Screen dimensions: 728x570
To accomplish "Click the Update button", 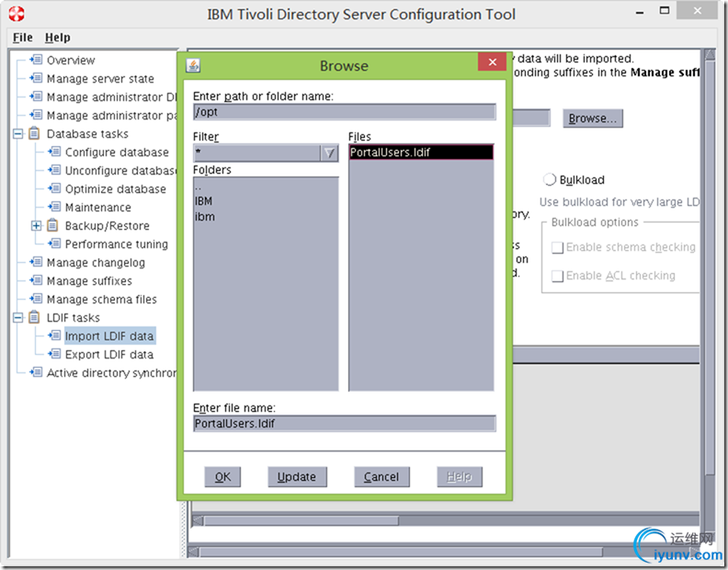I will [297, 476].
